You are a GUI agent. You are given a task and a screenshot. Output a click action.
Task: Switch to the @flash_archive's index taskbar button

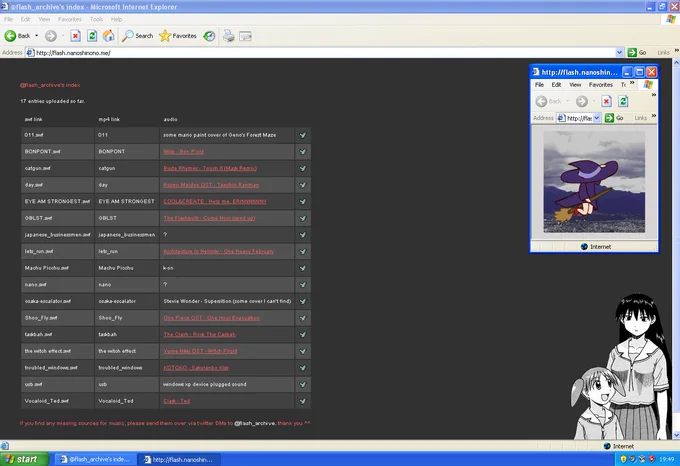[x=96, y=459]
